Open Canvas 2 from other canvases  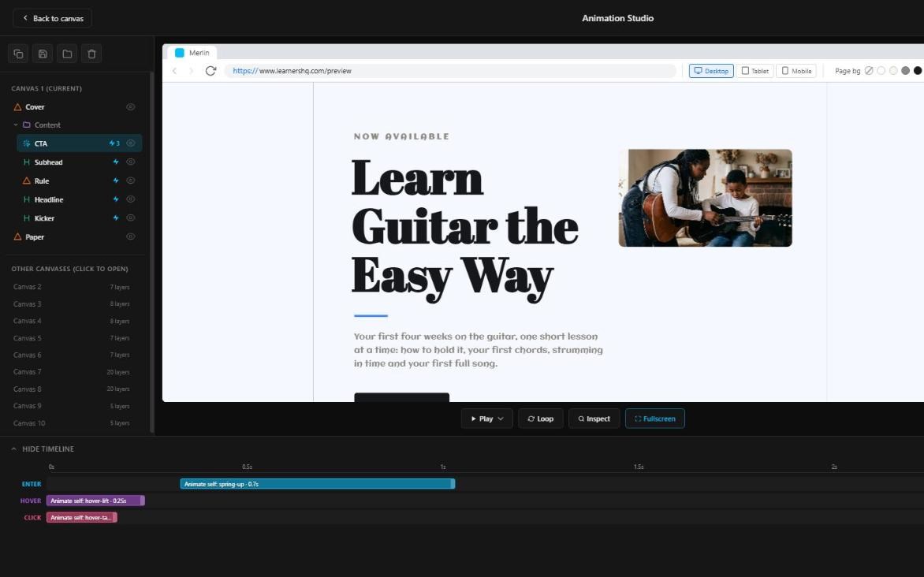pyautogui.click(x=71, y=287)
